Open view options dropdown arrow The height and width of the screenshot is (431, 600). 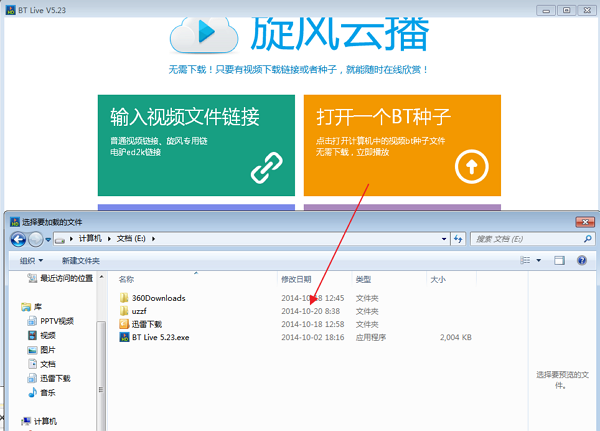(539, 260)
